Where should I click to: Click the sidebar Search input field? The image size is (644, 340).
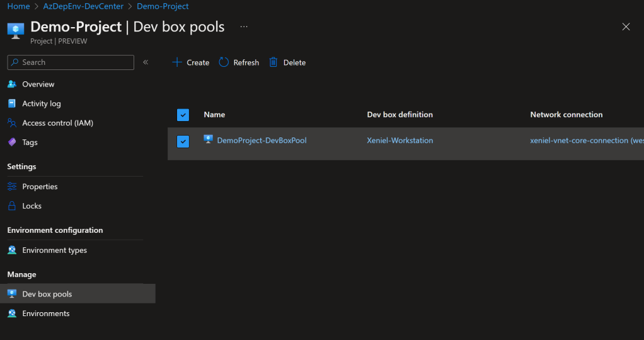pyautogui.click(x=76, y=62)
